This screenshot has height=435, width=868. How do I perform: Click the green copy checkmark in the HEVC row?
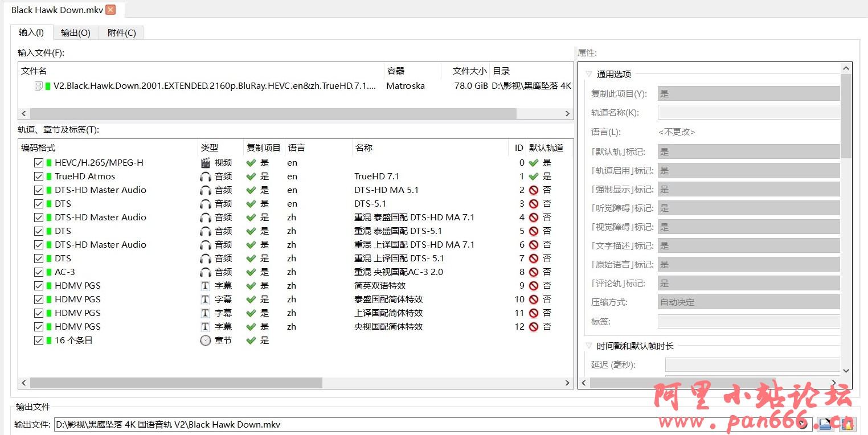click(x=251, y=163)
